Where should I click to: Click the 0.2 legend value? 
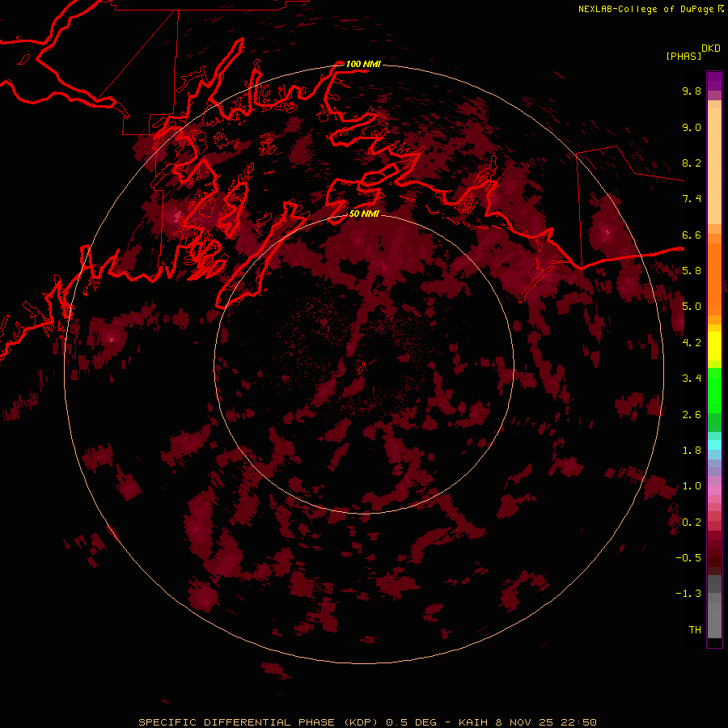click(x=692, y=523)
